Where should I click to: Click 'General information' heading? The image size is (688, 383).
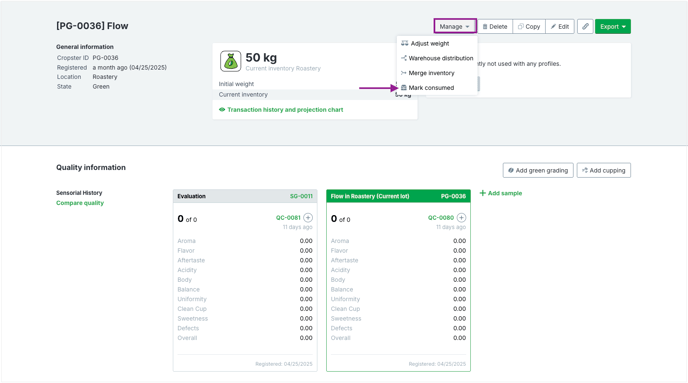click(x=85, y=47)
